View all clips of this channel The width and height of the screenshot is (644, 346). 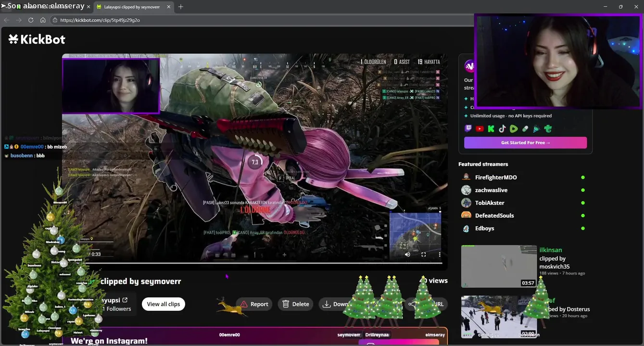(x=164, y=304)
